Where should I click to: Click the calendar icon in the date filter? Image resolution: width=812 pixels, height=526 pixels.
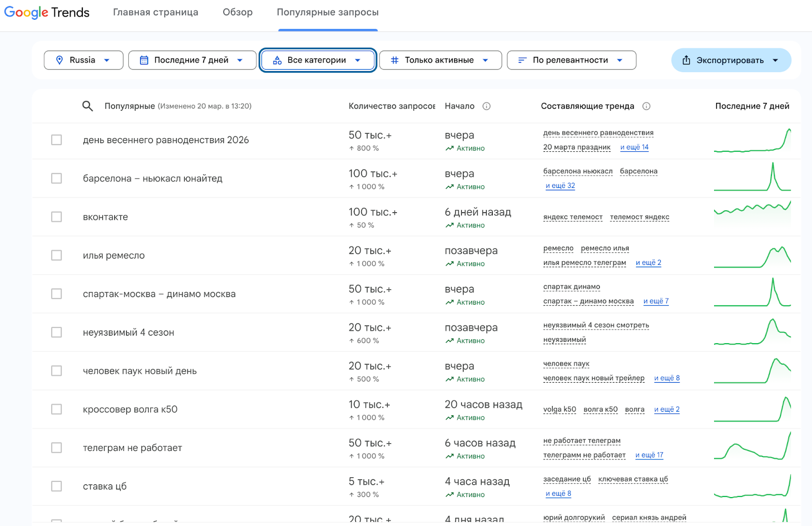[144, 60]
